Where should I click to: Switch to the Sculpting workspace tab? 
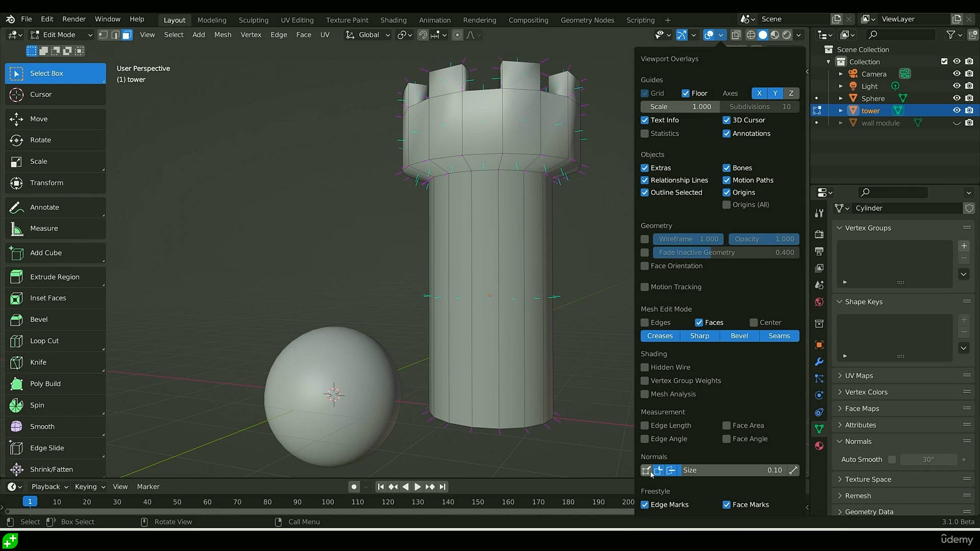[x=253, y=20]
